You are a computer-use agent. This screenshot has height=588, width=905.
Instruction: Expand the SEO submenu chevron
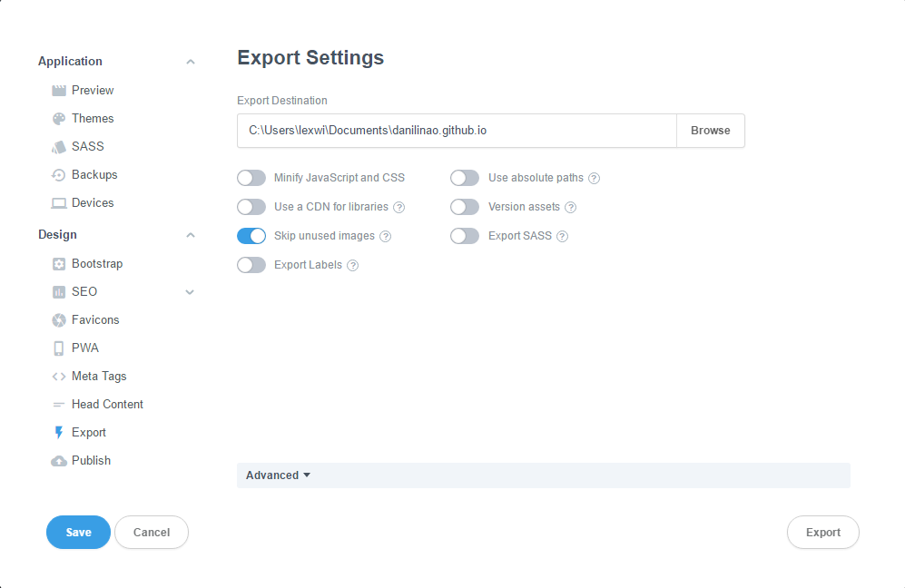[x=191, y=292]
